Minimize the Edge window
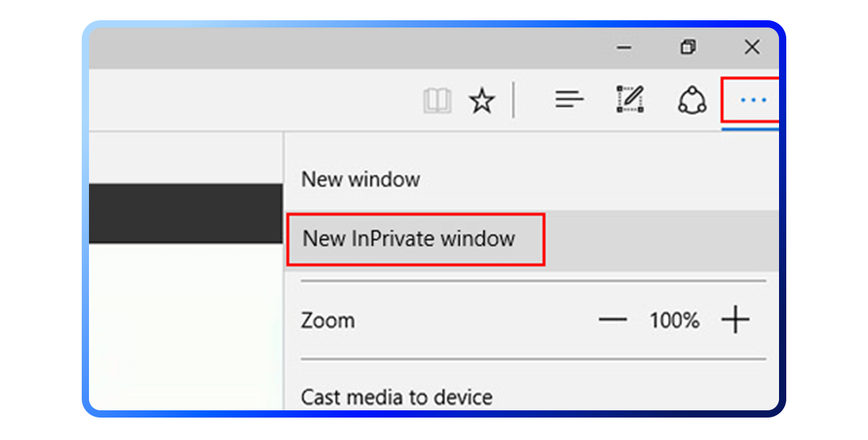This screenshot has width=868, height=440. [624, 47]
